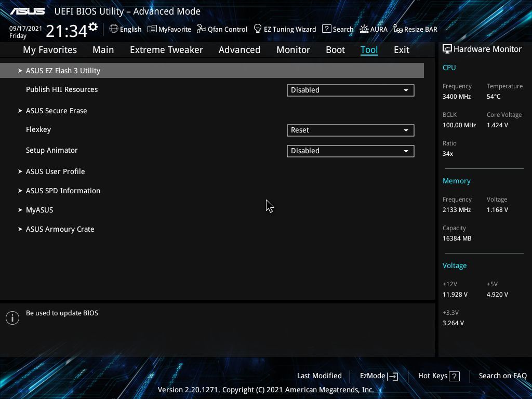Expand ASUS EZ Flash 3 Utility

(x=212, y=71)
